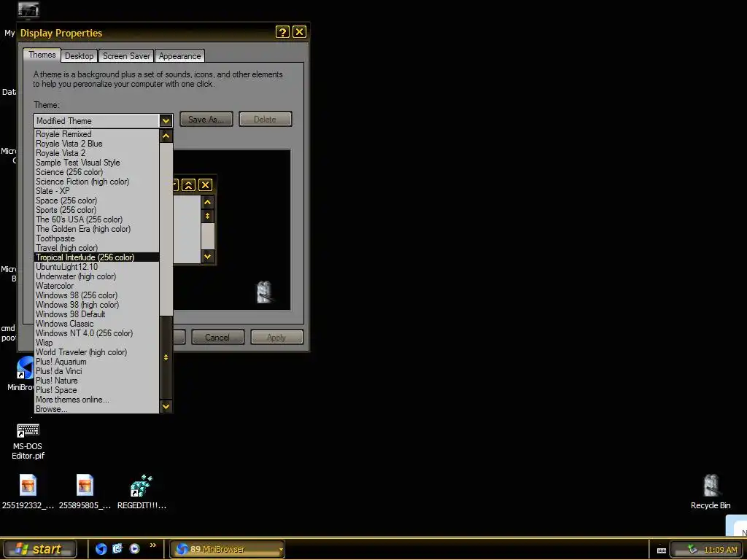Select Plus! da Vinci theme
747x560 pixels.
[x=97, y=371]
